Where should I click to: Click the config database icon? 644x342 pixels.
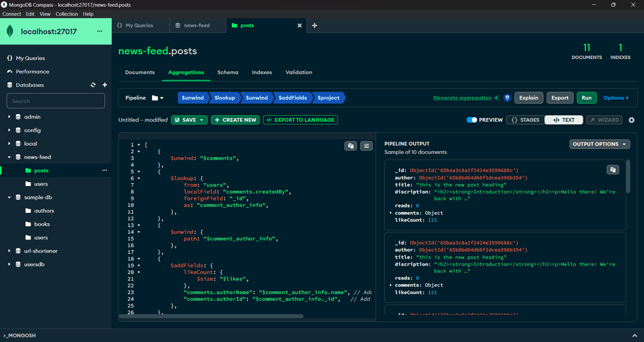point(18,130)
